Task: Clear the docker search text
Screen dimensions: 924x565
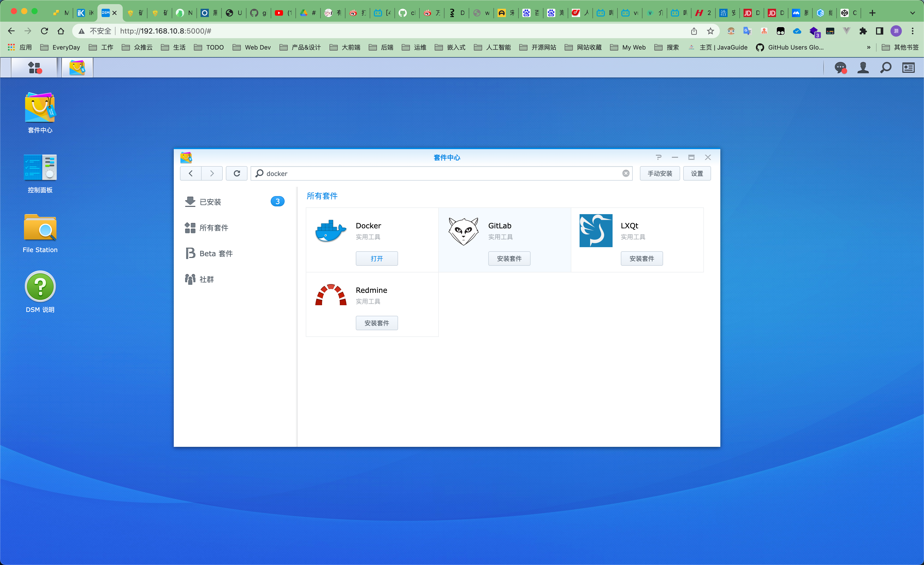Action: click(x=625, y=173)
